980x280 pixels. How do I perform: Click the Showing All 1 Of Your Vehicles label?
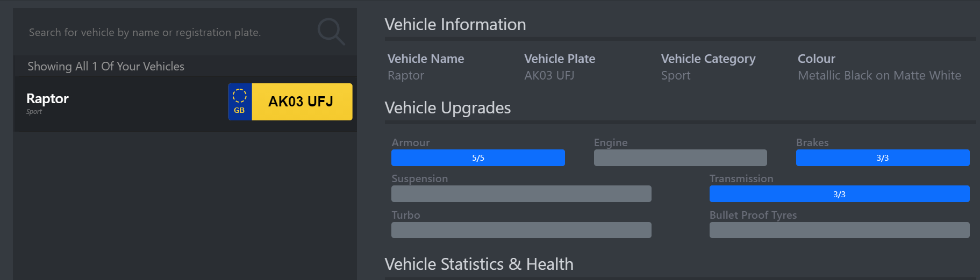click(106, 66)
